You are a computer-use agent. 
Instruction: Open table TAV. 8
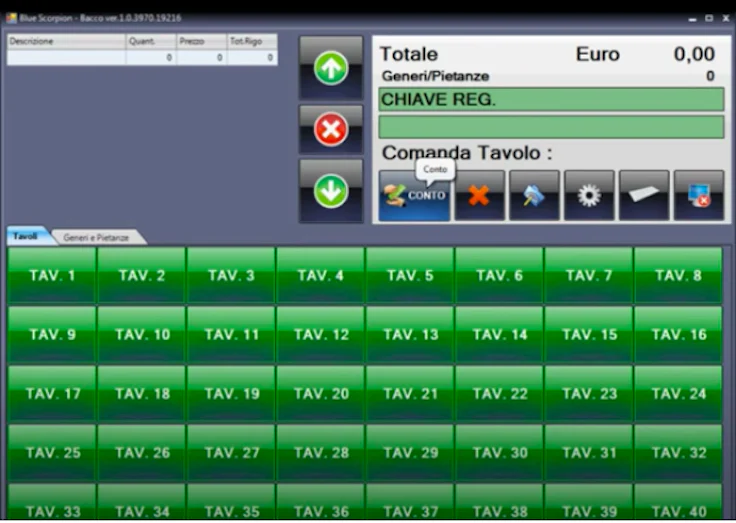click(678, 275)
